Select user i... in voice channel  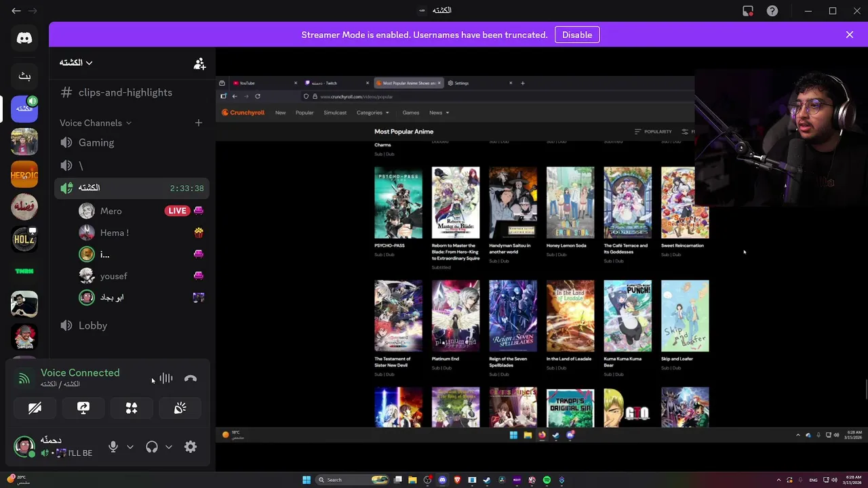point(141,254)
